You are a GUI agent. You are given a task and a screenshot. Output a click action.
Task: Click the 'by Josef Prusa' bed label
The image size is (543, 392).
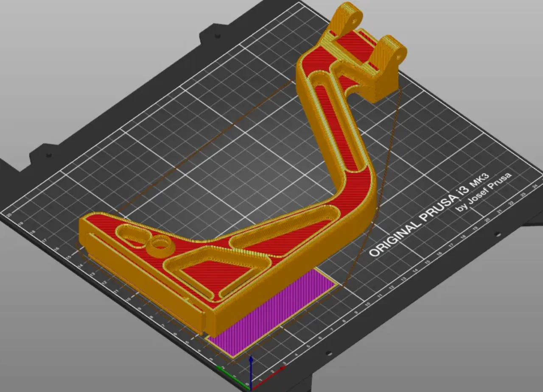point(484,192)
